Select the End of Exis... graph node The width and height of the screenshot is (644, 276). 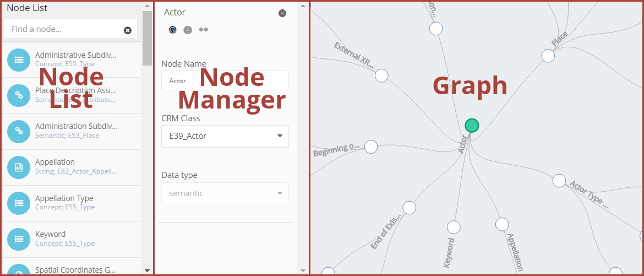409,208
